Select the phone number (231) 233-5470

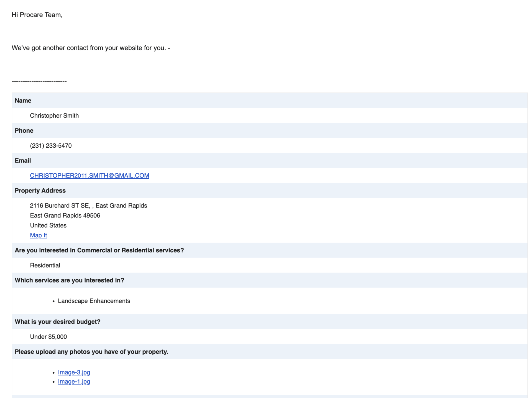pos(51,145)
